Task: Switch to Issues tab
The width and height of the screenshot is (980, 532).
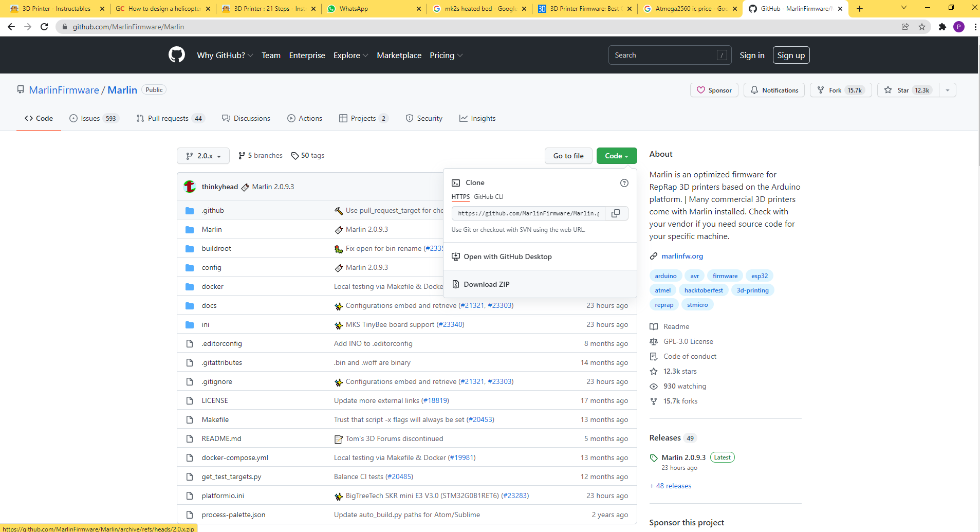Action: 94,118
